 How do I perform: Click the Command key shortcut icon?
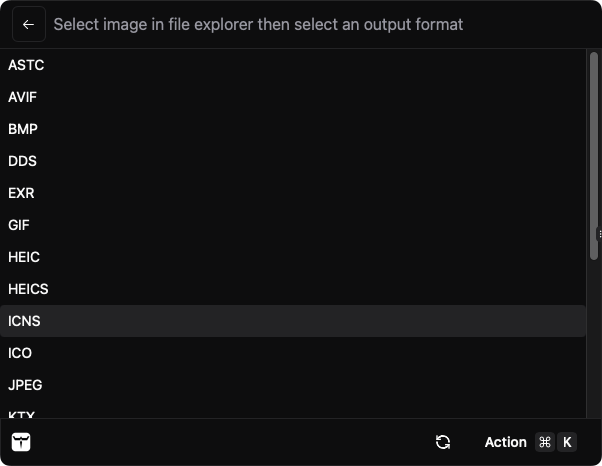point(545,442)
